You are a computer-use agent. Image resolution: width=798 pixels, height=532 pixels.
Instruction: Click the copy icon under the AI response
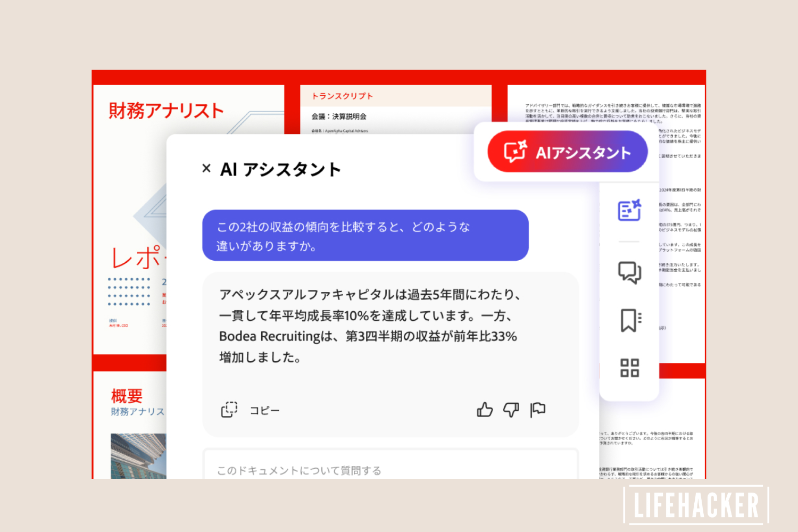(229, 409)
